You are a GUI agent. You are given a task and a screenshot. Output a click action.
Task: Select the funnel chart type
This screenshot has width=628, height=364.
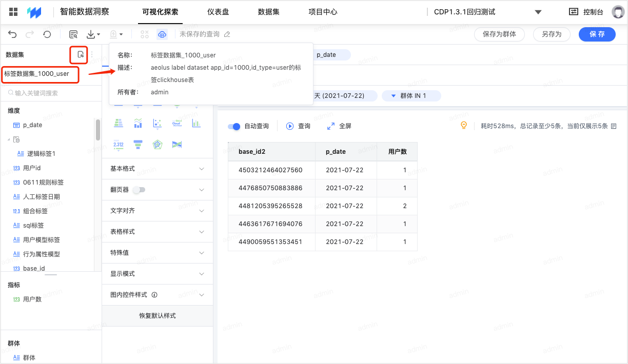[x=138, y=145]
